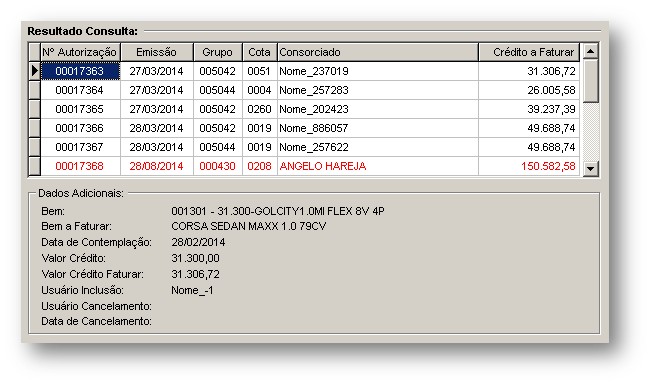Click credit value 26.005,58
This screenshot has width=651, height=385.
pyautogui.click(x=529, y=90)
